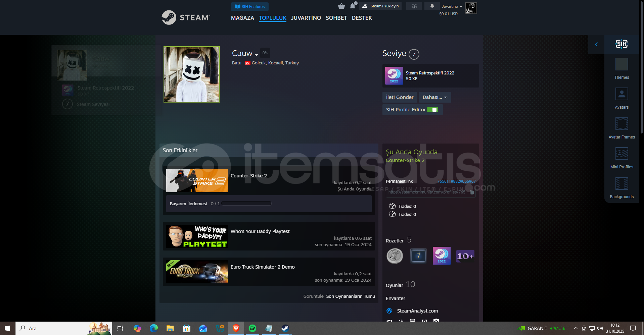Screen dimensions: 644x335
Task: Copy the profile URL with copy icon
Action: tap(472, 192)
